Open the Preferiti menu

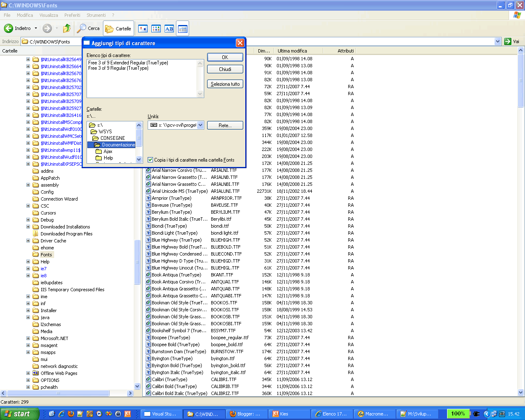(x=72, y=15)
